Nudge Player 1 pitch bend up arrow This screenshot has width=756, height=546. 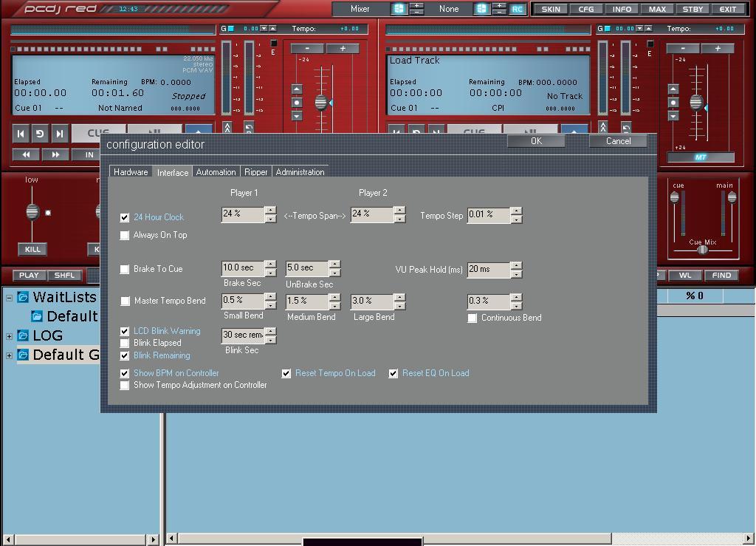(297, 89)
